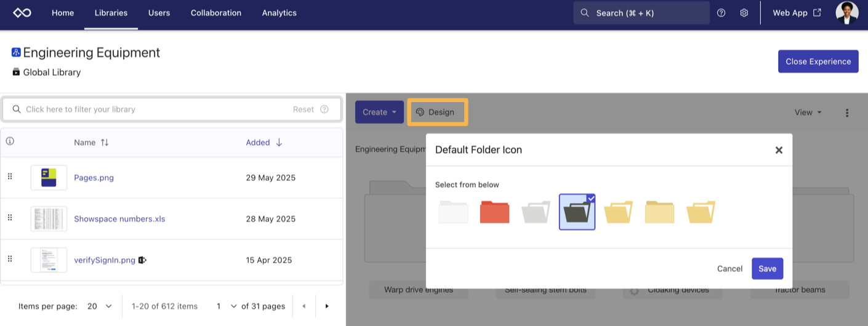Viewport: 868px width, 326px height.
Task: Open the View dropdown menu
Action: click(808, 113)
